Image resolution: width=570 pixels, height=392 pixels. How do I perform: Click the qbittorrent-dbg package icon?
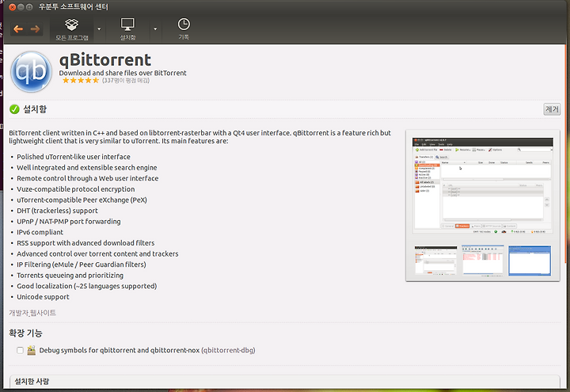[32, 350]
